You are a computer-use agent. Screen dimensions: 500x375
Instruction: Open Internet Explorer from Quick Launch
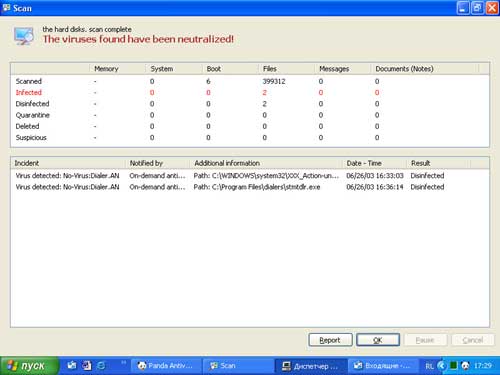[x=101, y=366]
